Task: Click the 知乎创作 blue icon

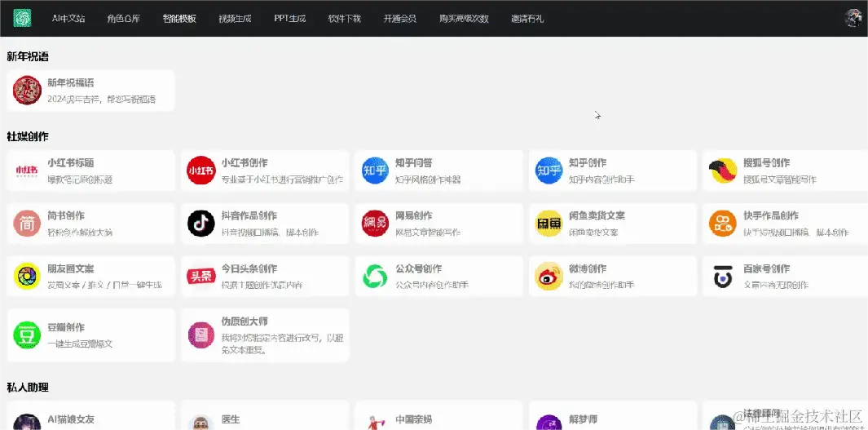Action: pyautogui.click(x=549, y=170)
